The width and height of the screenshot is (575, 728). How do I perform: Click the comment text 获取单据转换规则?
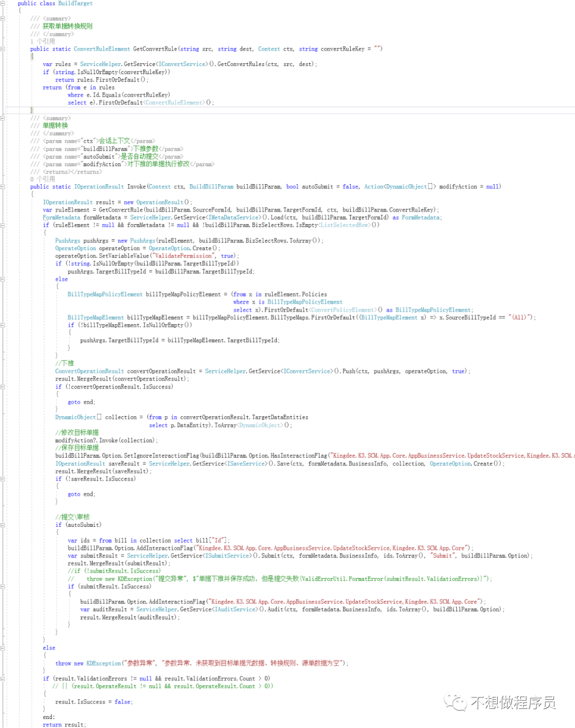(x=68, y=26)
